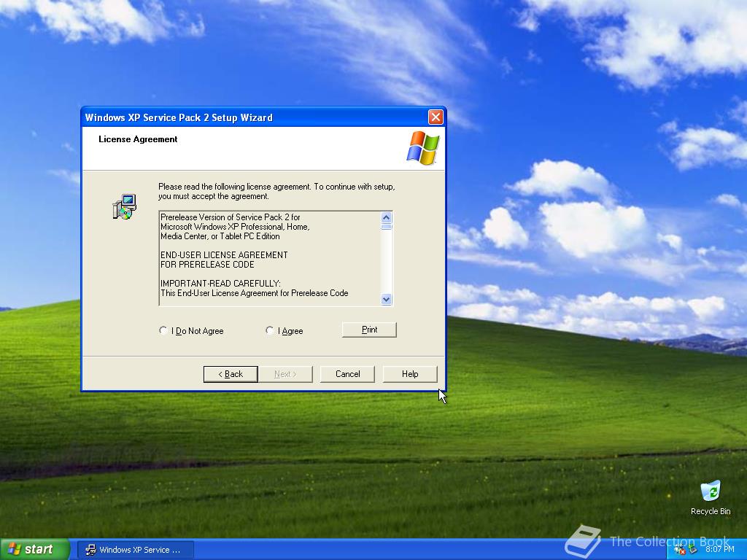Click 'IMPORTANT-READ CAREFULLY:' line
The height and width of the screenshot is (560, 747).
(x=220, y=284)
